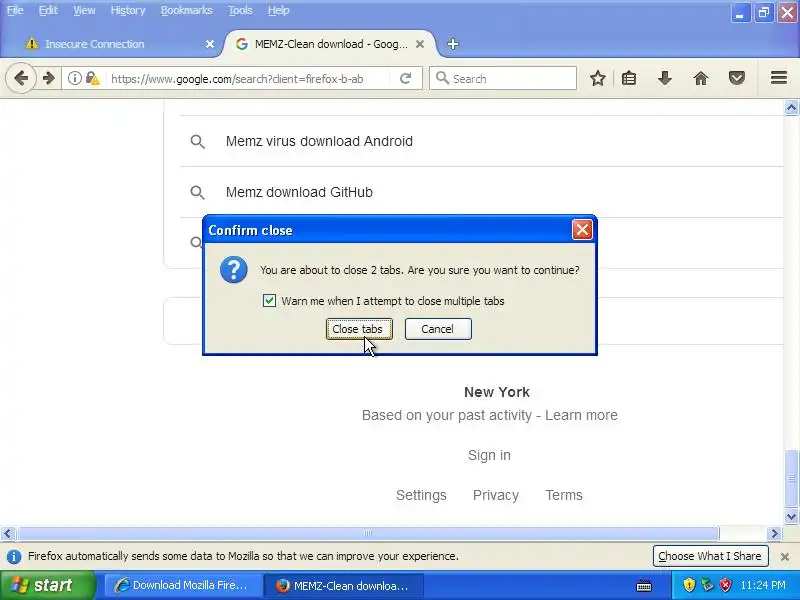
Task: Reload the current page
Action: tap(405, 78)
